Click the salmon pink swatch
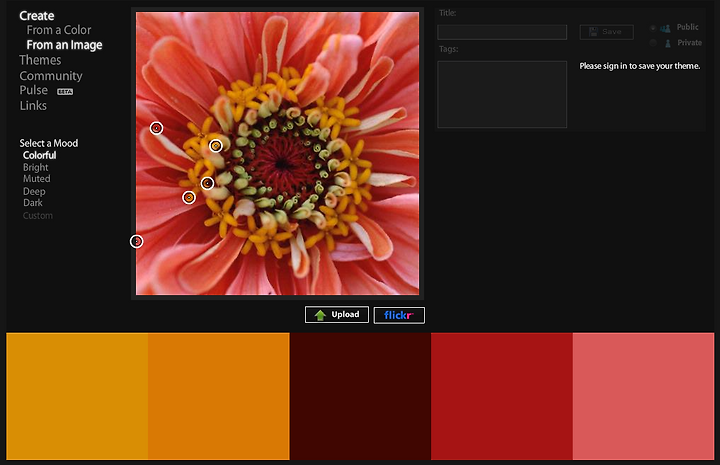This screenshot has height=465, width=720. [643, 396]
